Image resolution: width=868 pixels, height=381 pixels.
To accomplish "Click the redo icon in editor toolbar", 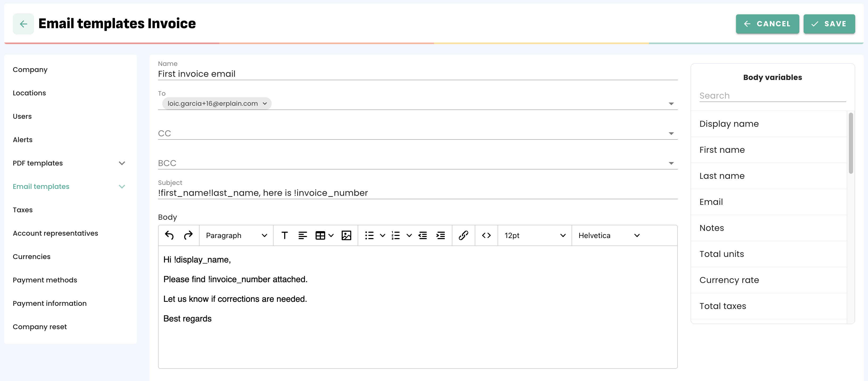I will click(188, 235).
